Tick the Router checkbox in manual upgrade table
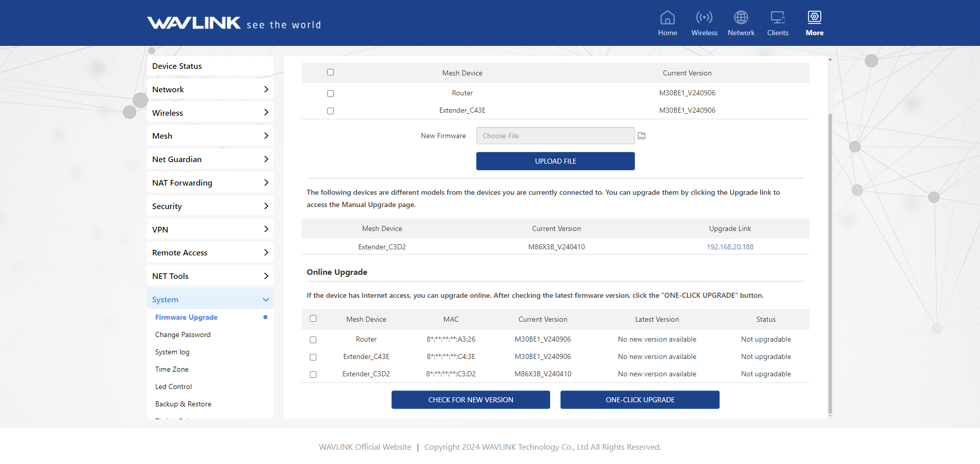 330,93
